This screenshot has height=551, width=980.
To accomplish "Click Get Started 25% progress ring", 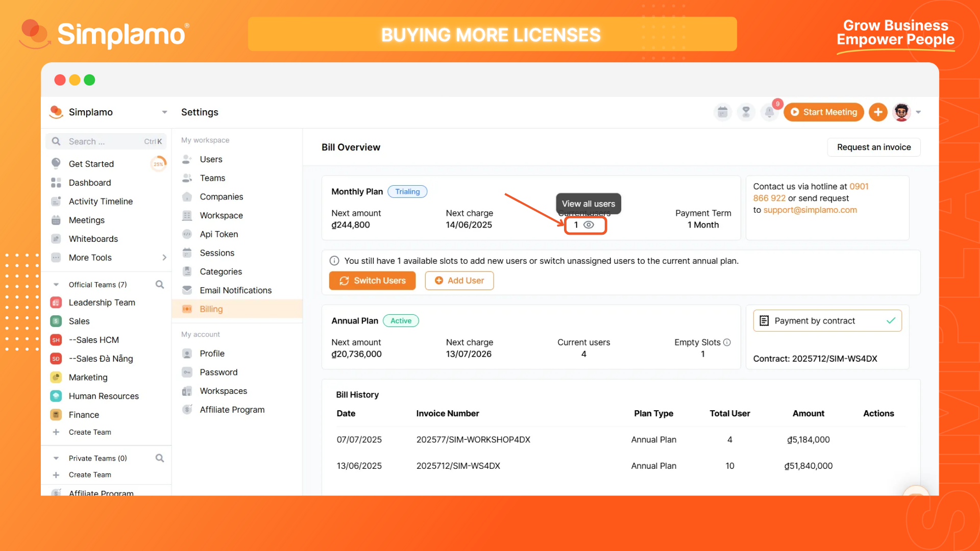I will [x=158, y=164].
